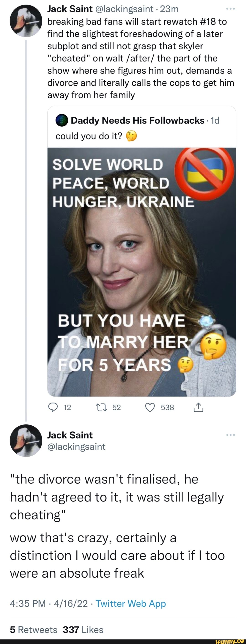Open Jack Saint's duck avatar at top
Image resolution: width=246 pixels, height=644 pixels.
coord(26,21)
